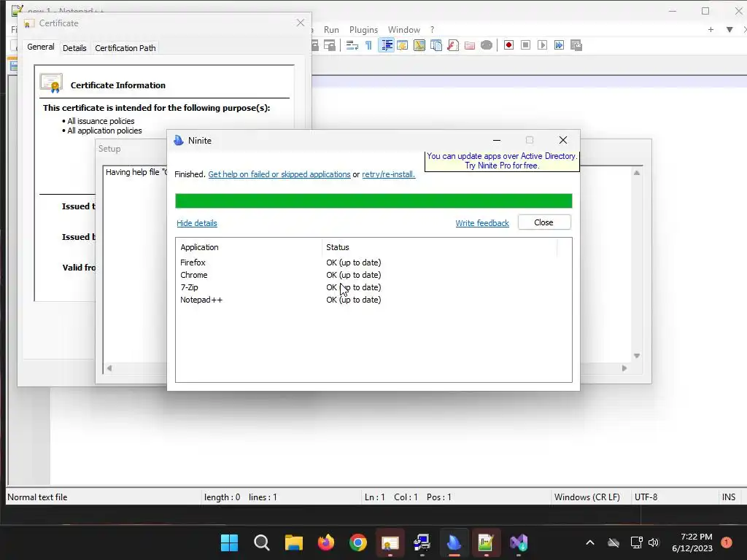
Task: Switch to Certification Path tab
Action: (125, 48)
